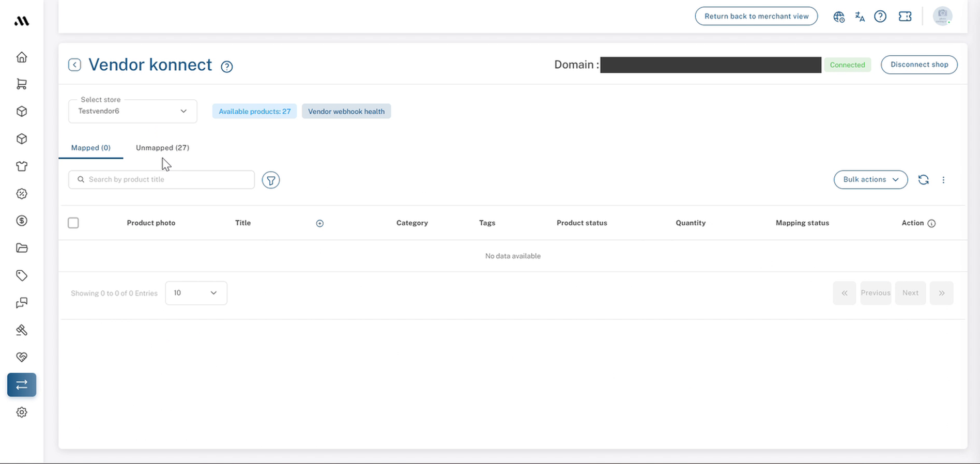Viewport: 980px width, 464px height.
Task: Open the Select store dropdown
Action: click(x=133, y=111)
